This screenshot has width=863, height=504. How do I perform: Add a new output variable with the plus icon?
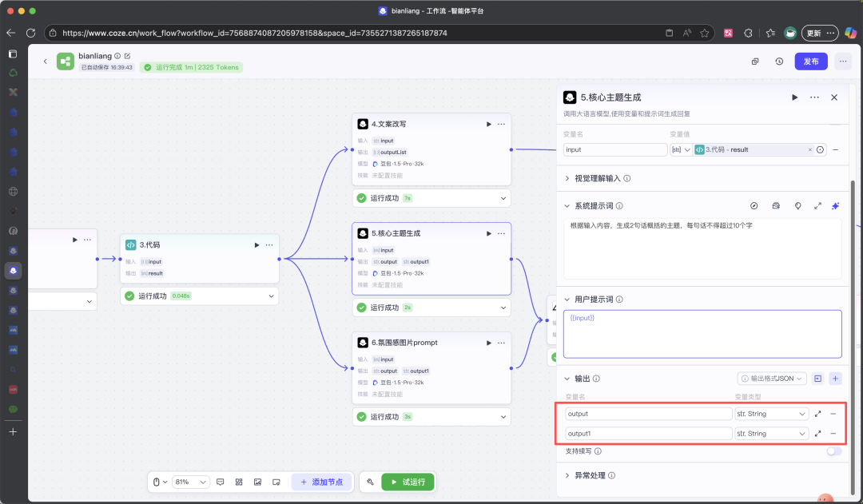pos(836,379)
